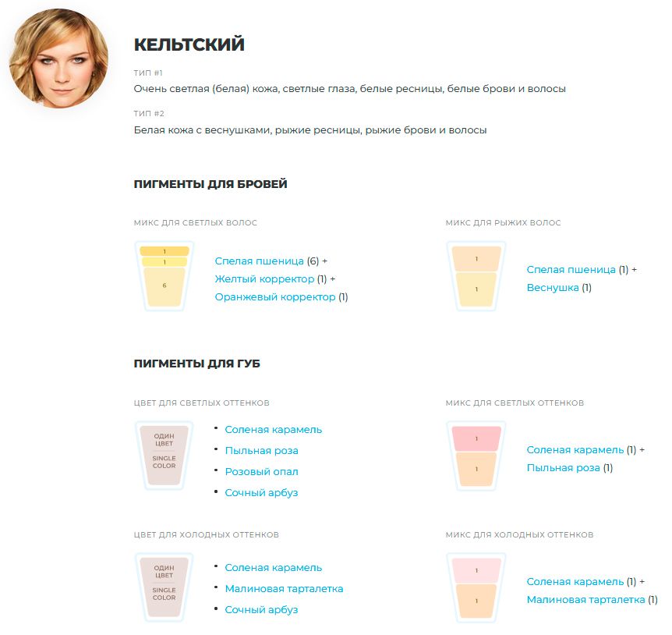This screenshot has width=672, height=635.
Task: Open Спелая пшеница (6) link
Action: pyautogui.click(x=260, y=261)
